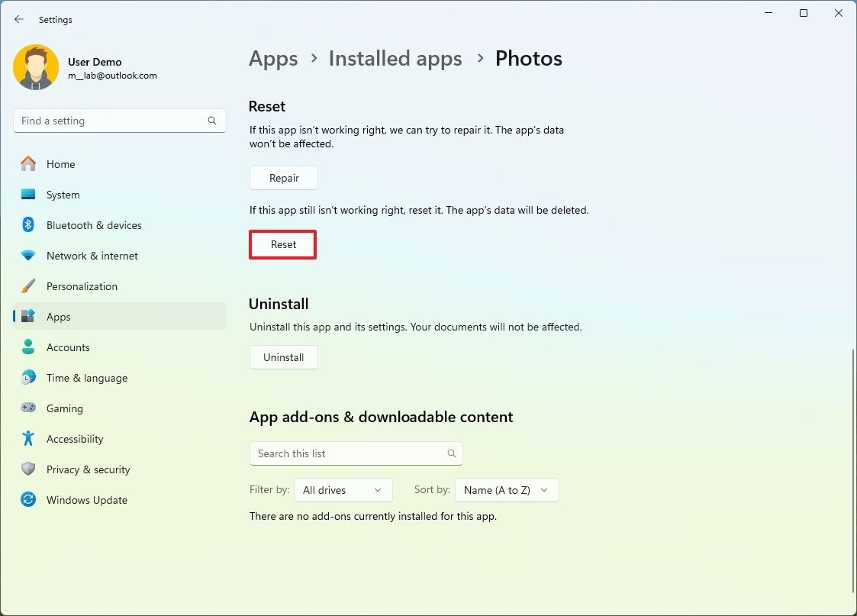Click the Privacy shield icon

[28, 469]
